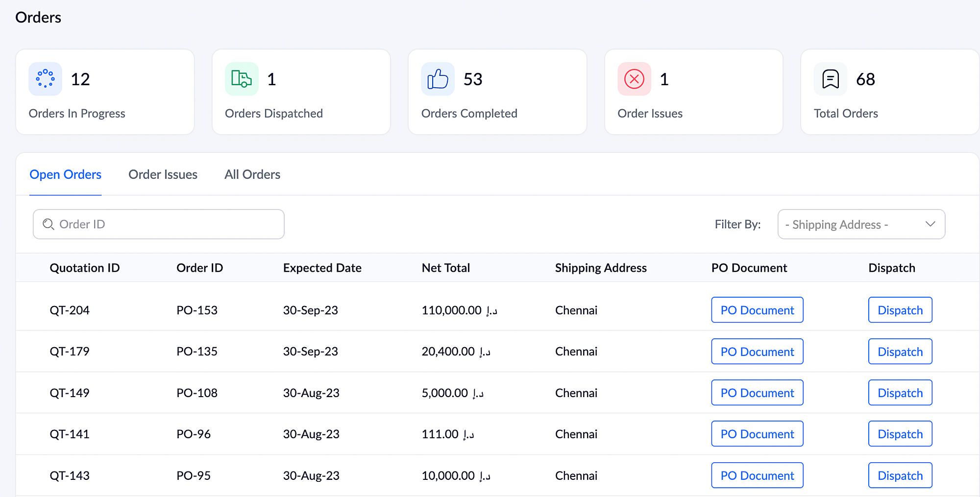Dispatch order PO-96
Viewport: 980px width, 497px height.
pyautogui.click(x=900, y=434)
